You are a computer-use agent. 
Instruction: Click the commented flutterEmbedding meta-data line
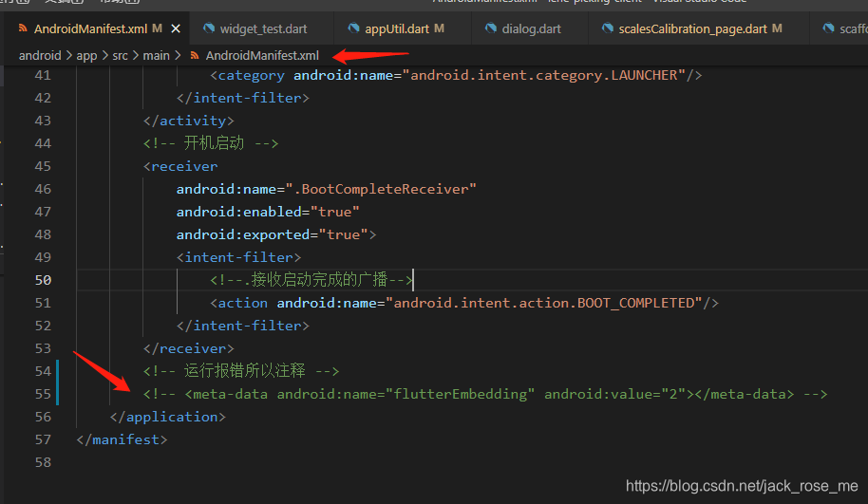485,394
